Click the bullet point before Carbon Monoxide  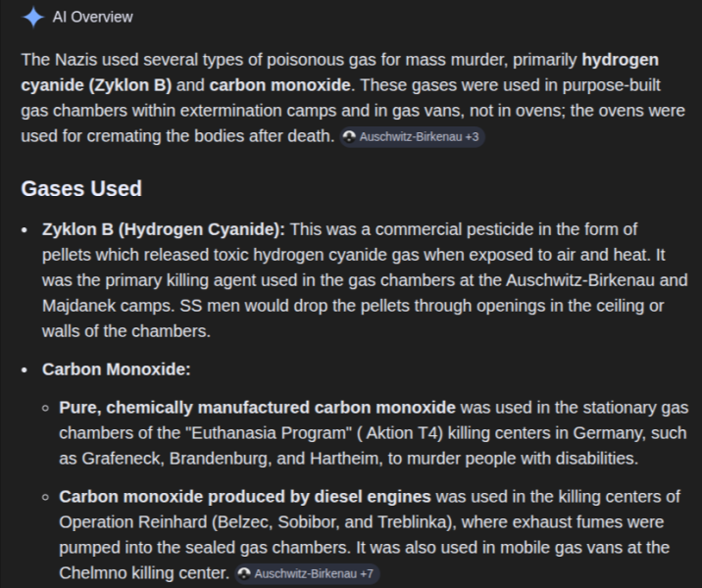(x=25, y=369)
